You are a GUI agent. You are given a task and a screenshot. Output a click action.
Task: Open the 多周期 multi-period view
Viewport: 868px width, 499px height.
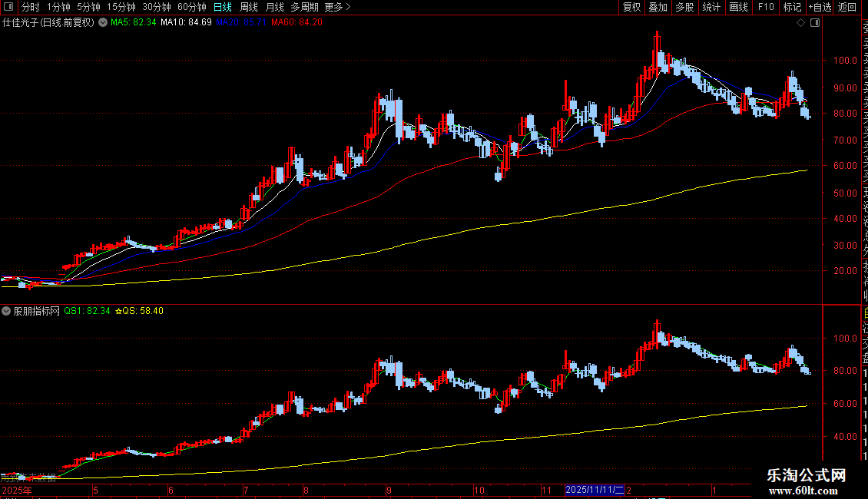[x=304, y=7]
